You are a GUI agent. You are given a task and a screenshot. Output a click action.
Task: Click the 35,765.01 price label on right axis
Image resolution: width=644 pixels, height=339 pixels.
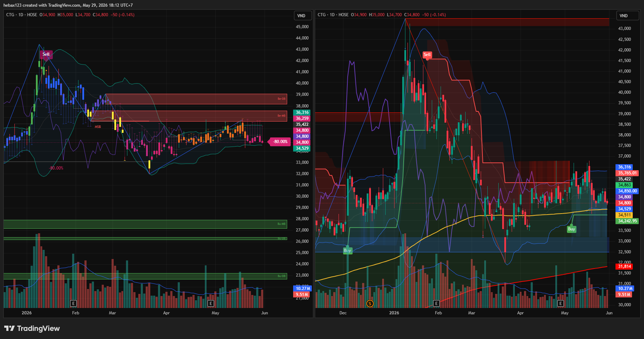click(x=627, y=173)
